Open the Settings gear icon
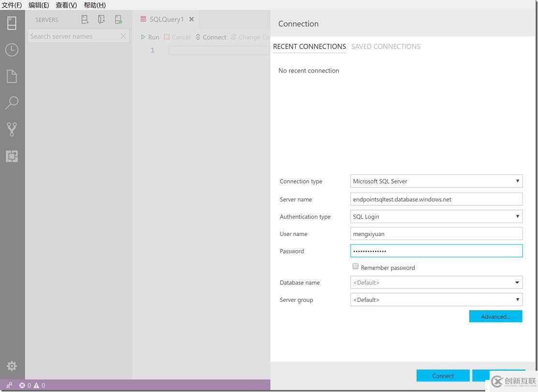This screenshot has width=538, height=392. tap(12, 366)
